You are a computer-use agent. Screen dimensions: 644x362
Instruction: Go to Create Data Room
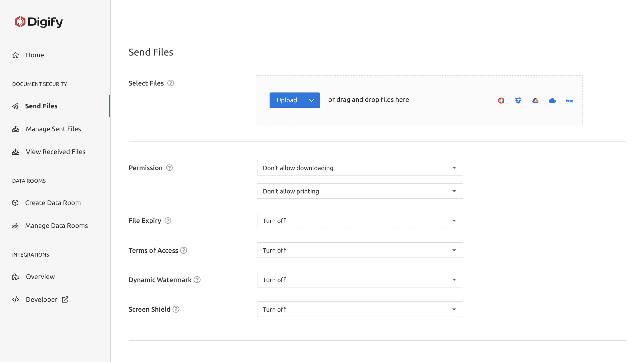coord(53,203)
